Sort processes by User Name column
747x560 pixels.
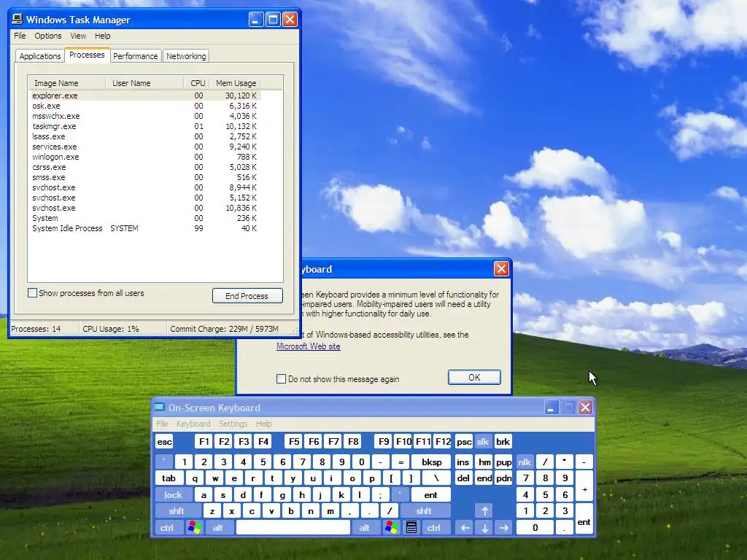144,83
